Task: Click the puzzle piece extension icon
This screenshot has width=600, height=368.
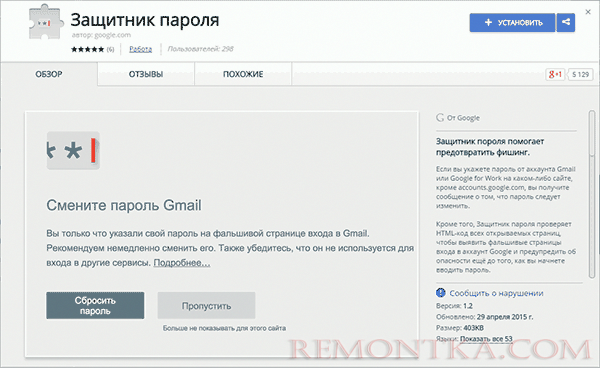Action: click(46, 23)
